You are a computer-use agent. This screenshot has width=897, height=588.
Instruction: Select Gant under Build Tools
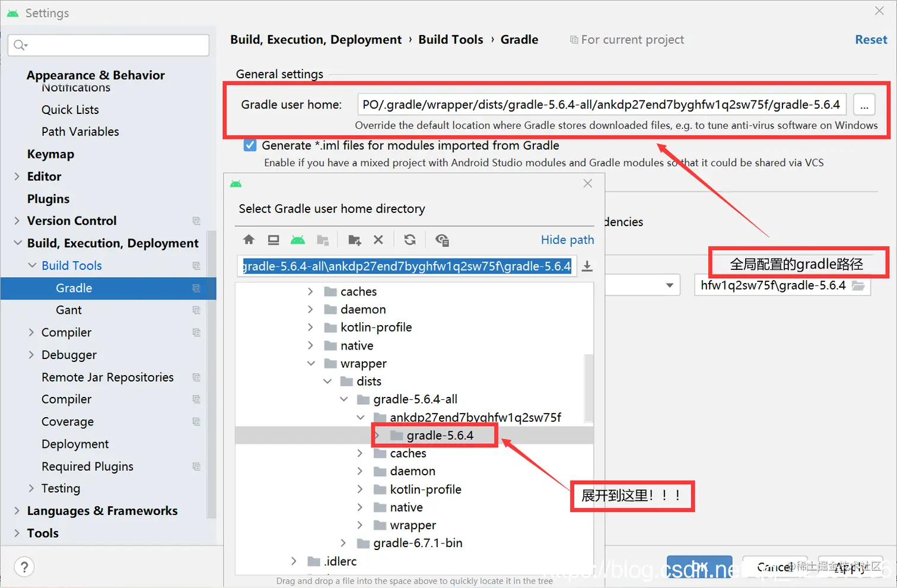(69, 310)
